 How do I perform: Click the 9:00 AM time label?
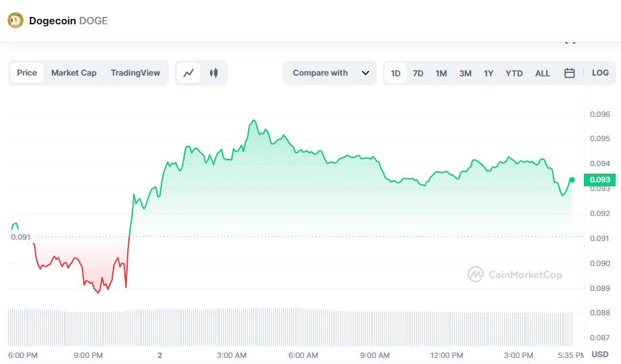374,355
